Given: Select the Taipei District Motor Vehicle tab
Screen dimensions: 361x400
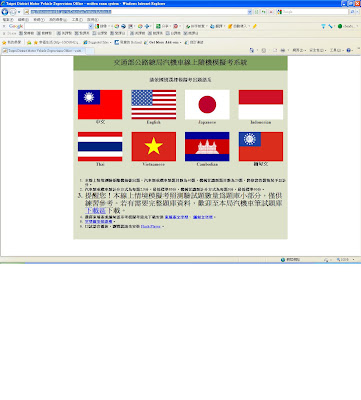Looking at the screenshot, I should tap(43, 51).
